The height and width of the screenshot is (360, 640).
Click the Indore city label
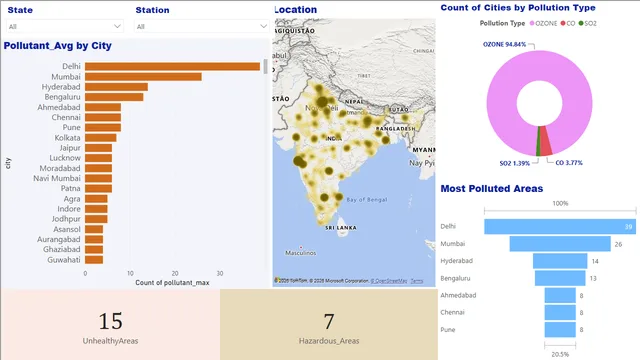click(69, 209)
